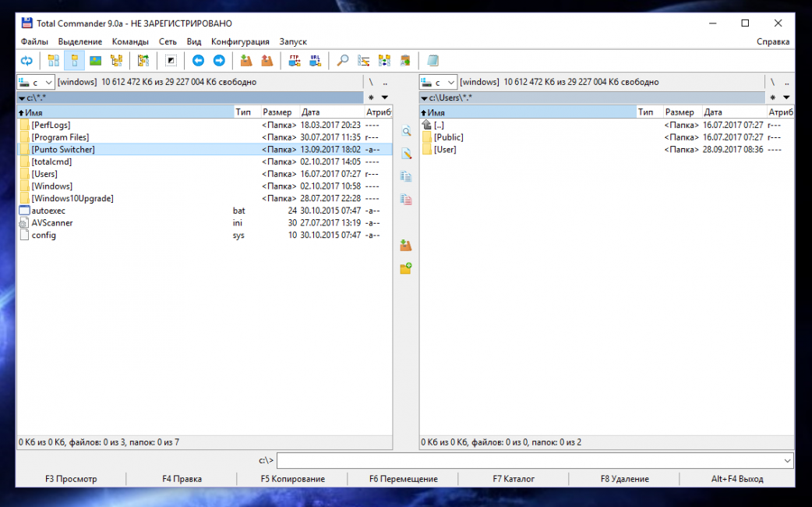Open the FTP connect tool
The height and width of the screenshot is (507, 812).
coord(294,61)
